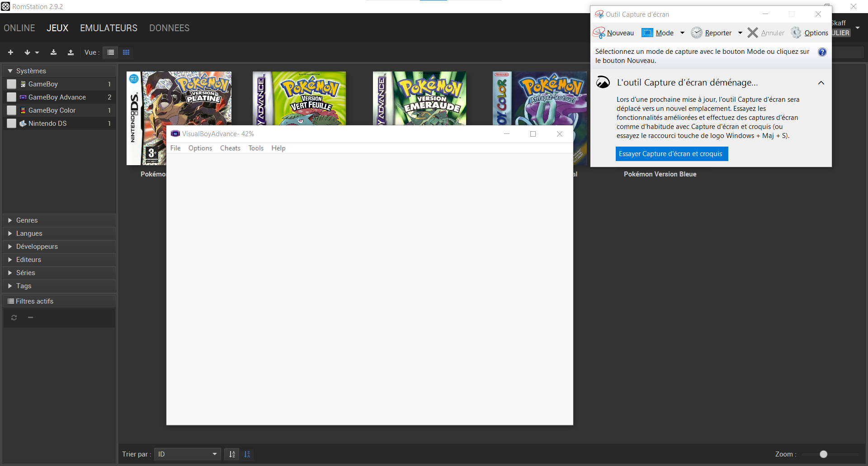
Task: Click Nouveau in the capture tool
Action: (x=614, y=33)
